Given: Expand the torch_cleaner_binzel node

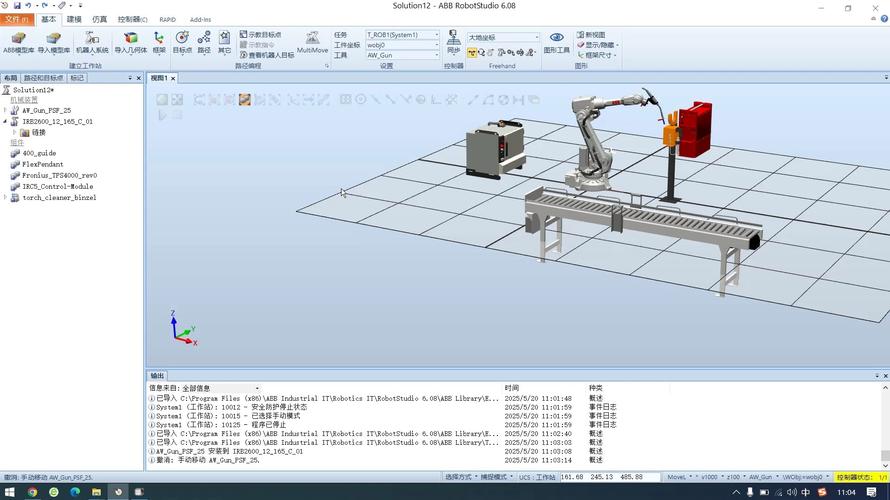Looking at the screenshot, I should (5, 197).
